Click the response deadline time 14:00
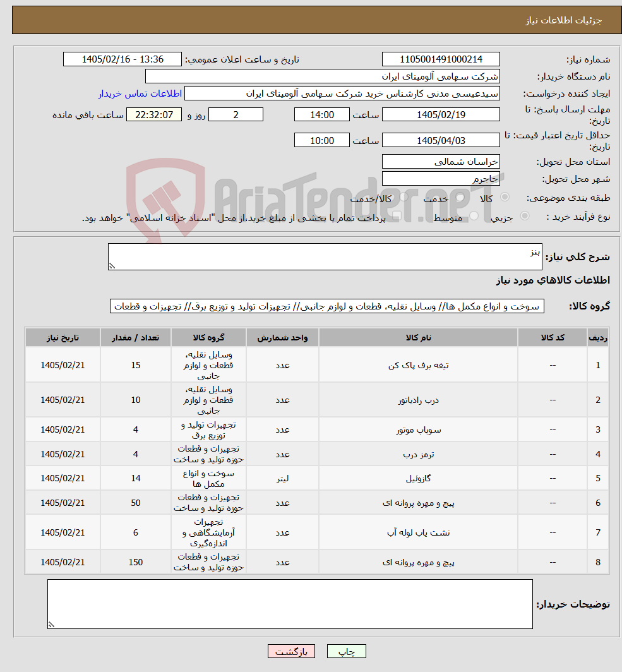Screen dimensions: 622x672 point(321,115)
